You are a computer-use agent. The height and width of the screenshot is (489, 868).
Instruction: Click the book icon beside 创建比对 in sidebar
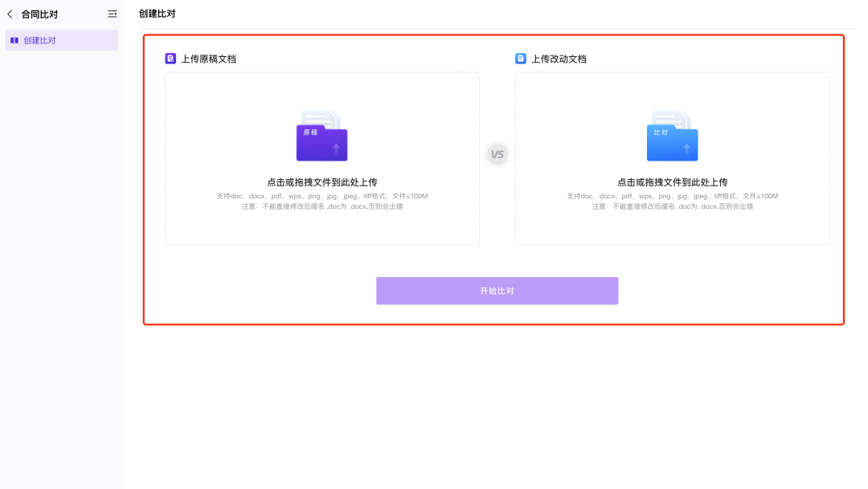coord(14,40)
